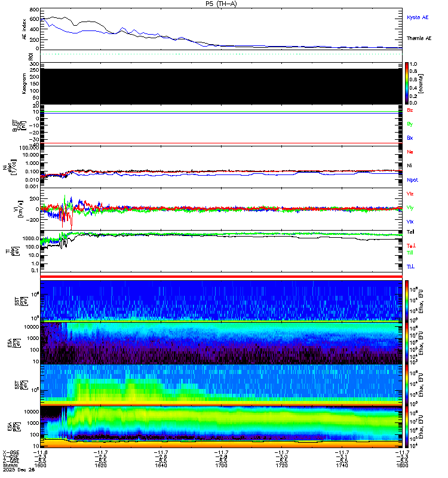Click the blue Bx legend label
The width and height of the screenshot is (448, 478).
click(410, 138)
